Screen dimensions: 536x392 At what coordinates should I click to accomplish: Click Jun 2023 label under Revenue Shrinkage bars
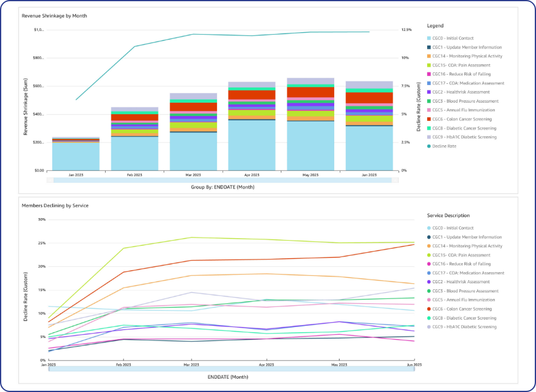click(369, 175)
